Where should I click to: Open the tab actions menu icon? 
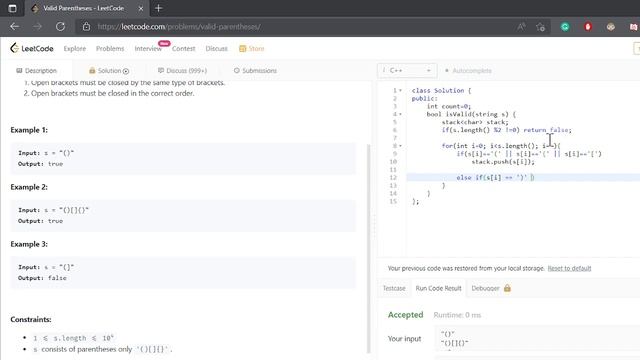pyautogui.click(x=12, y=8)
